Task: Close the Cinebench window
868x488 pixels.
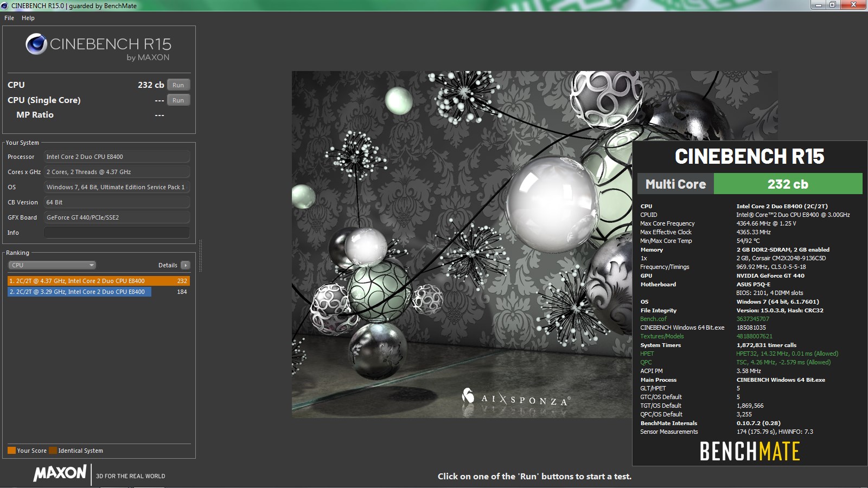Action: coord(854,5)
